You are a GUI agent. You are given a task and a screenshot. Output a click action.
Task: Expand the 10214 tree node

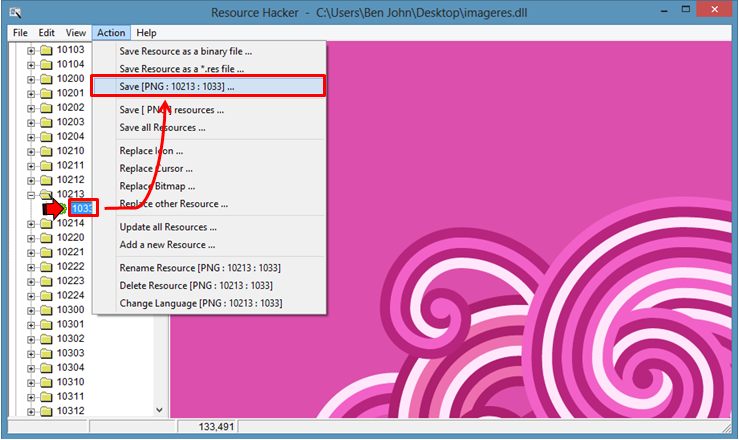pyautogui.click(x=31, y=223)
